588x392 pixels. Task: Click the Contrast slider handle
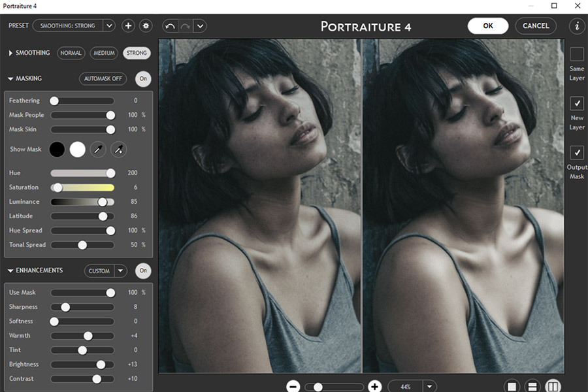(97, 379)
